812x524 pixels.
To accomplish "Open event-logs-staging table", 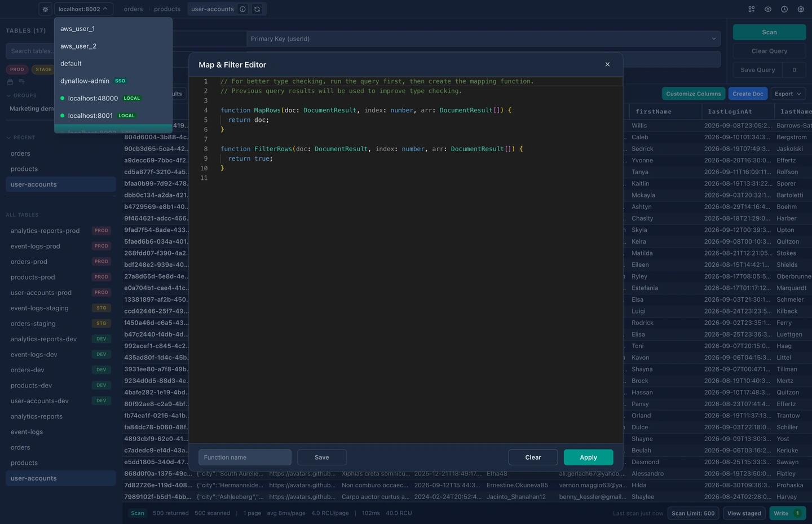I will (61, 309).
